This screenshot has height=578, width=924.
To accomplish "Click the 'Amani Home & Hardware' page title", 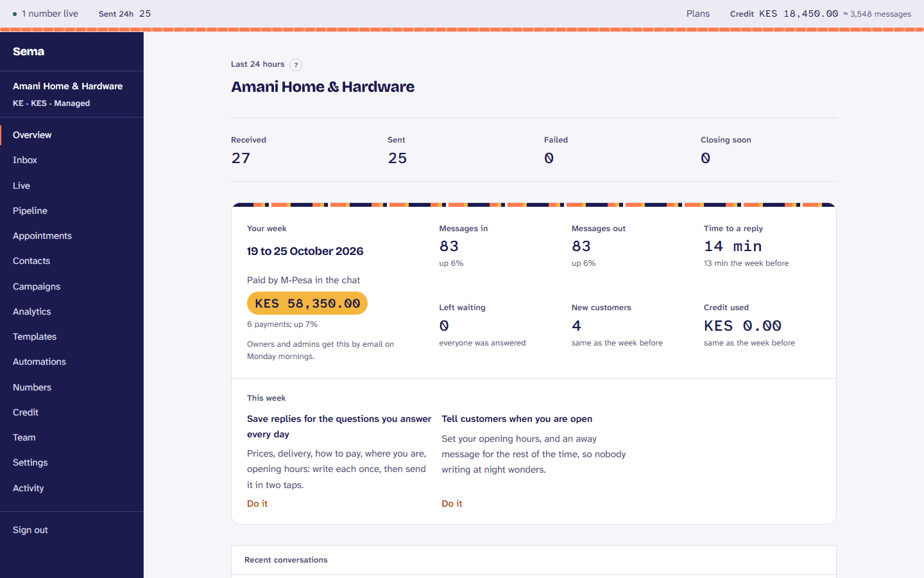I will coord(323,87).
